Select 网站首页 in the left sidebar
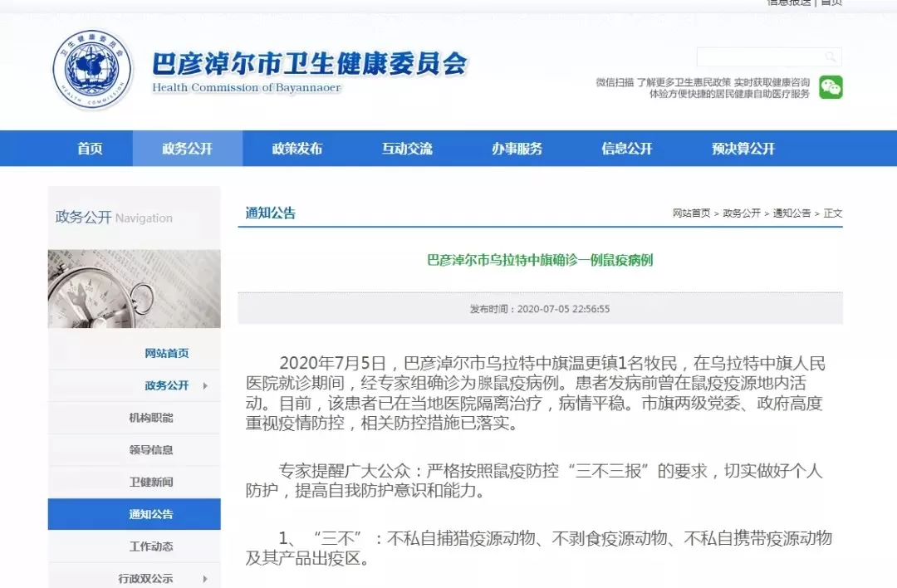 tap(166, 354)
